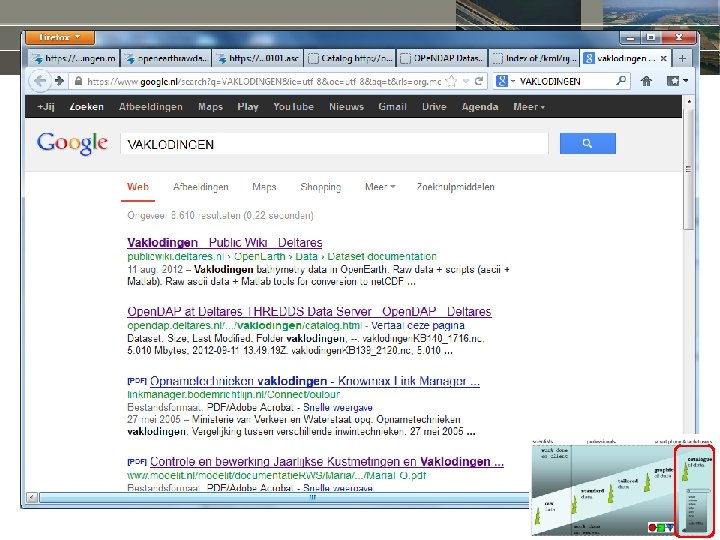Go back with the browser back arrow
The height and width of the screenshot is (540, 720).
39,81
